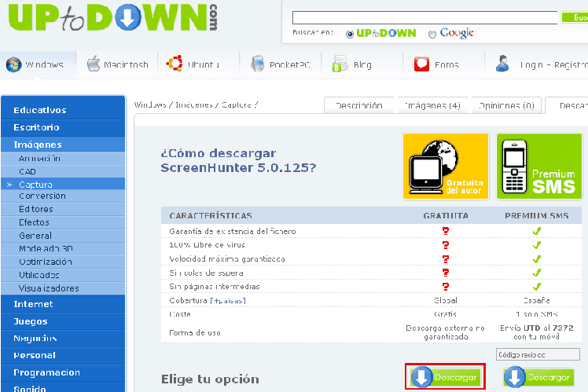Click the Código recibido input field

[x=538, y=354]
